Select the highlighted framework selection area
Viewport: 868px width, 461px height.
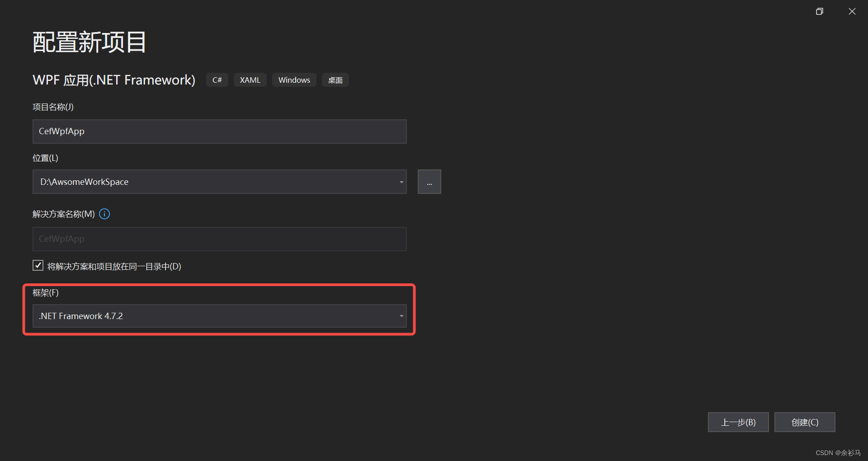coord(219,310)
